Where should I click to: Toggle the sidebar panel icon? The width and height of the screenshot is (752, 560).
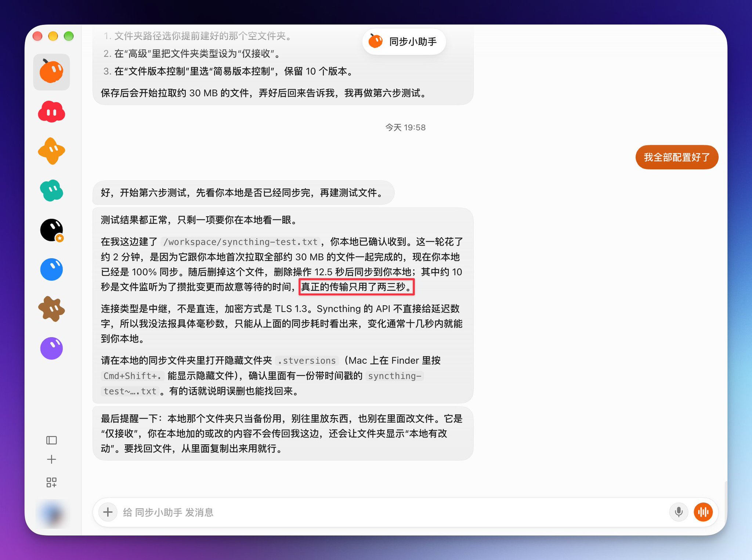pos(51,440)
